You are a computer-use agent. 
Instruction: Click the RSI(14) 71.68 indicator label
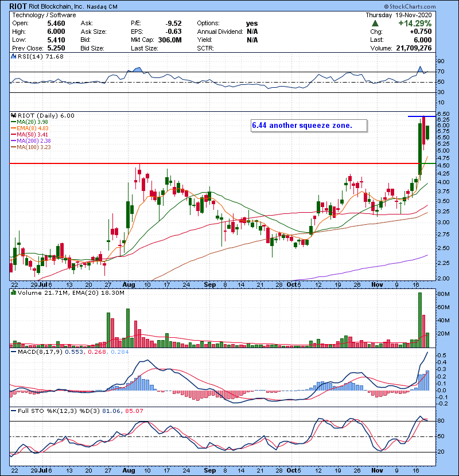coord(41,56)
